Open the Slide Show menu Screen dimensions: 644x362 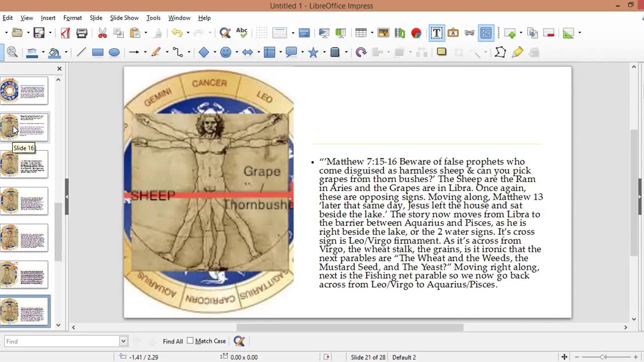124,18
